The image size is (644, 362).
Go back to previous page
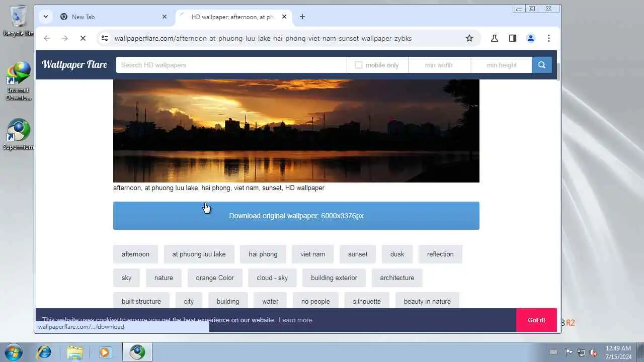tap(47, 38)
